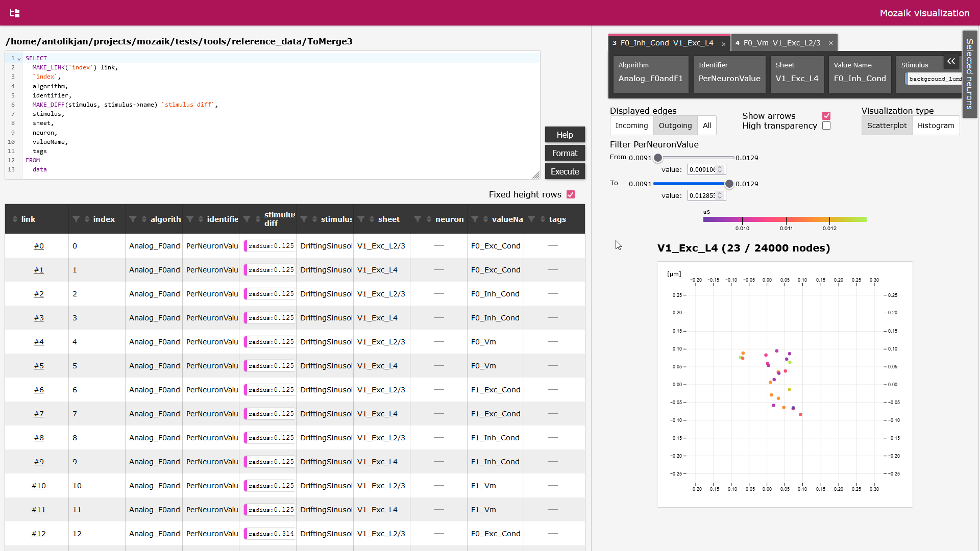This screenshot has height=551, width=980.
Task: Switch visualization to Histogram
Action: pyautogui.click(x=936, y=126)
